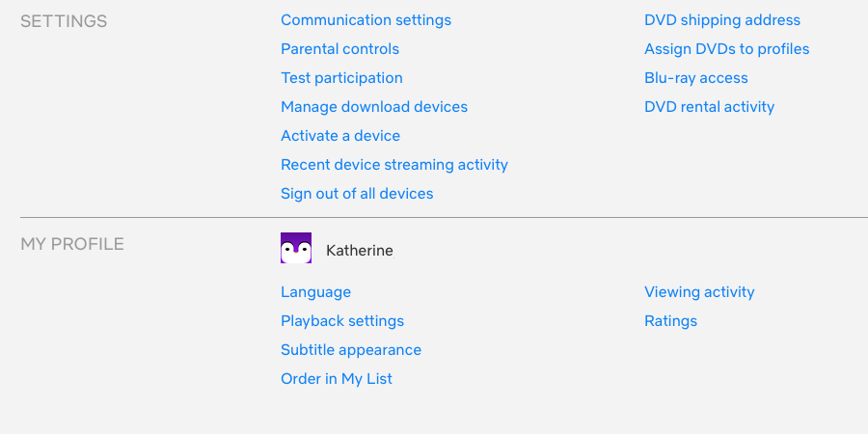Click the Katherine profile name
Screen dimensions: 868x434
coord(360,251)
